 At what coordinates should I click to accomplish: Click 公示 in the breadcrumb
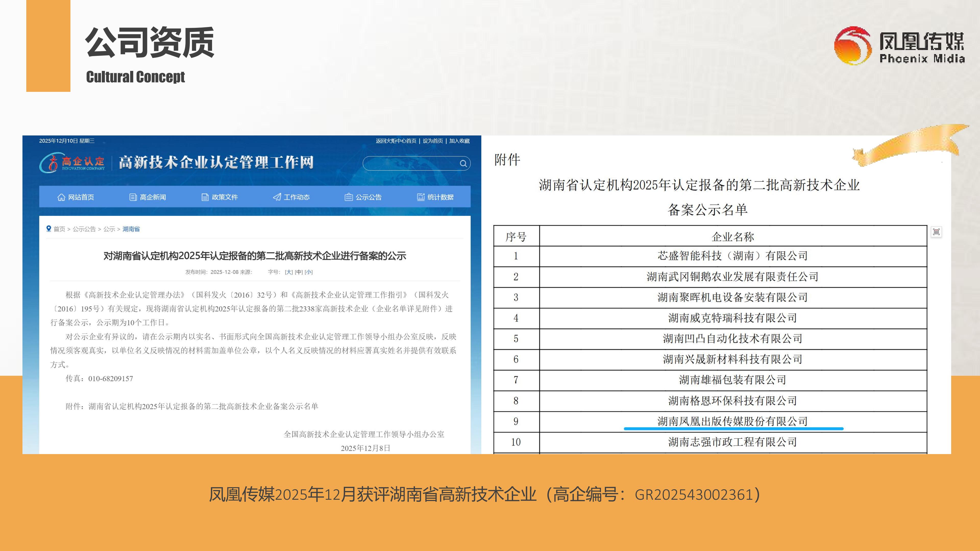coord(109,229)
